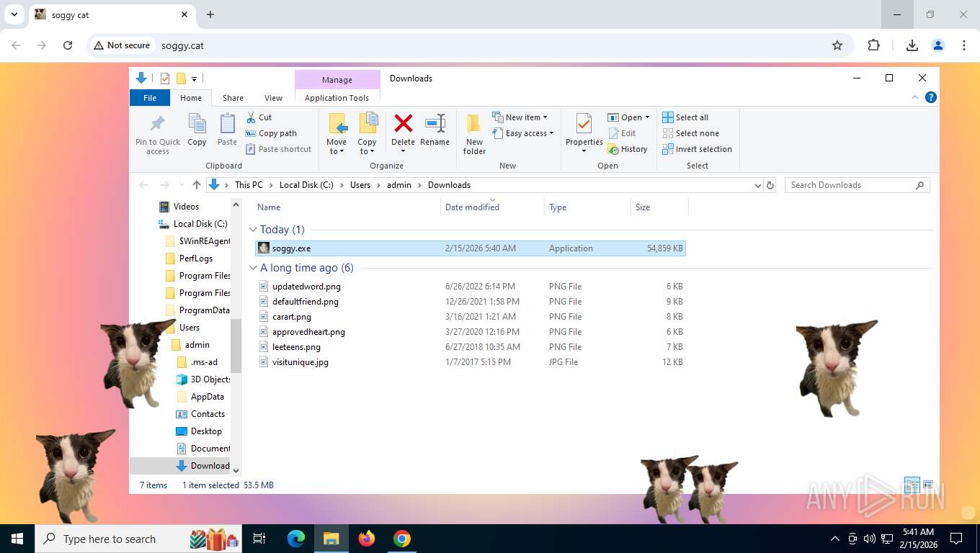The height and width of the screenshot is (553, 980).
Task: Click the Edit ribbon button
Action: point(622,133)
